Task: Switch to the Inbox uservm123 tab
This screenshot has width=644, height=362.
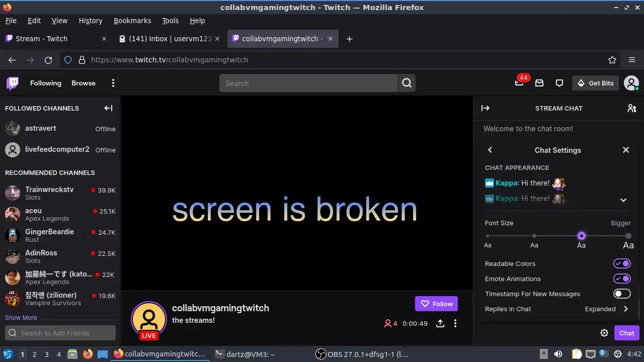Action: pyautogui.click(x=170, y=39)
